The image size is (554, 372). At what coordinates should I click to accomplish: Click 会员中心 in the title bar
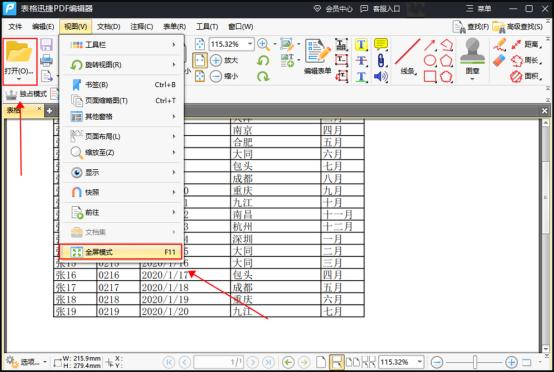click(333, 8)
